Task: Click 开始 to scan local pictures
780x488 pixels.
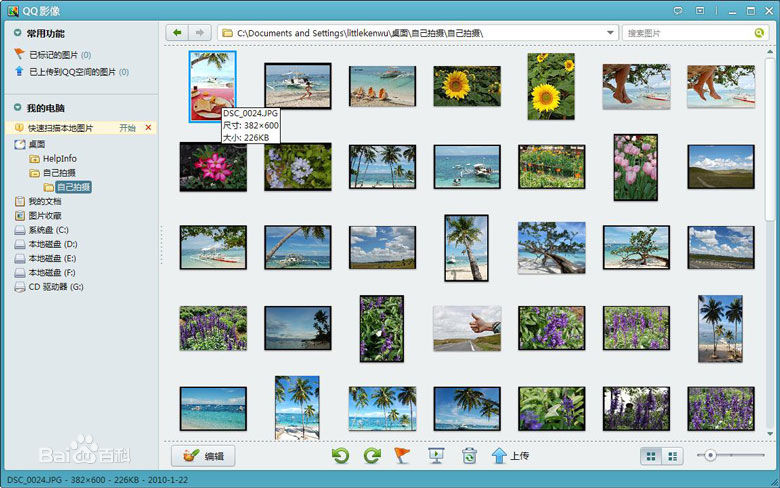Action: (127, 128)
